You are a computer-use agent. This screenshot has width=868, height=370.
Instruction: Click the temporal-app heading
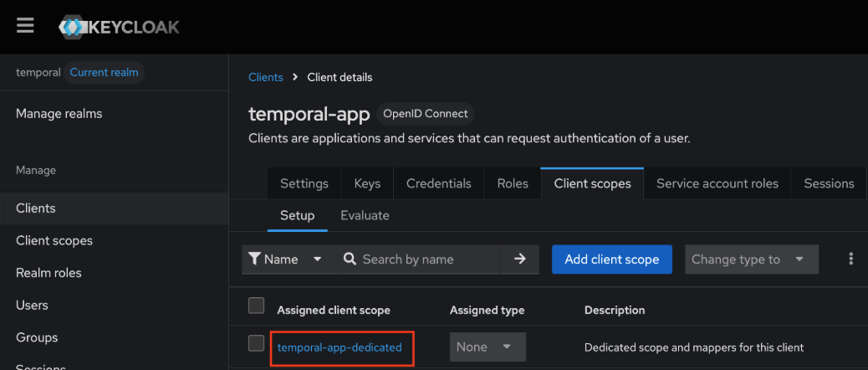tap(309, 114)
